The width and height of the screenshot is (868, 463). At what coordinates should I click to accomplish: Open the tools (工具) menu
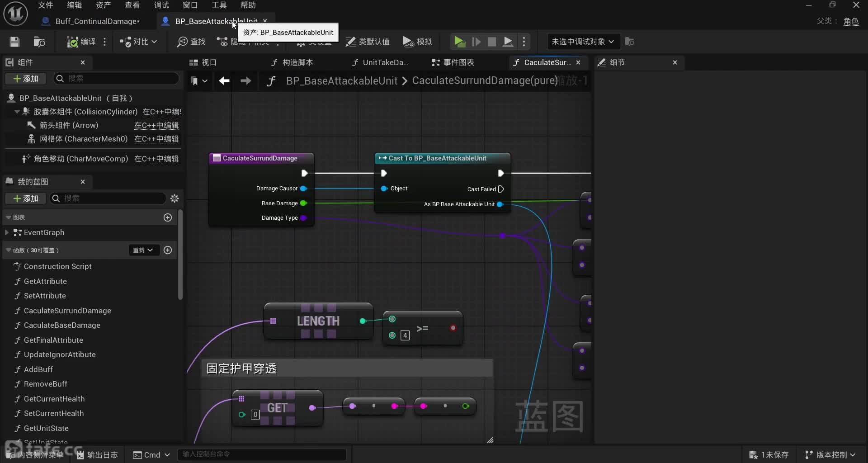[219, 5]
